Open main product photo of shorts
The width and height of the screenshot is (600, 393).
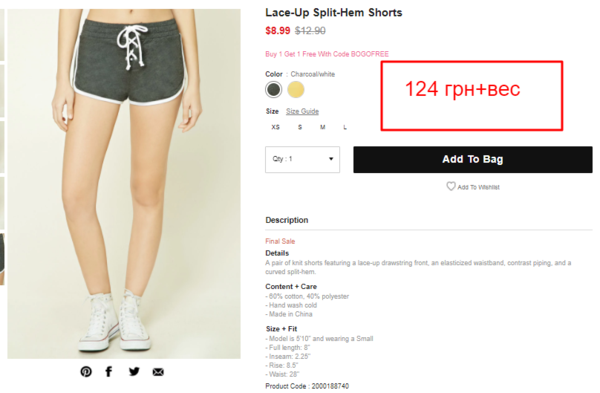(x=124, y=184)
